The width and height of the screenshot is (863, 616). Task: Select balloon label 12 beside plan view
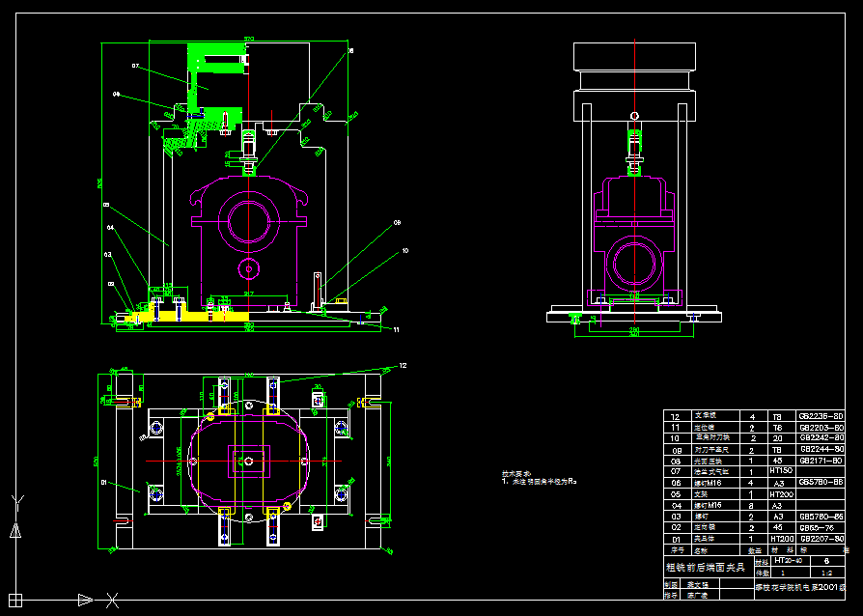pyautogui.click(x=403, y=366)
